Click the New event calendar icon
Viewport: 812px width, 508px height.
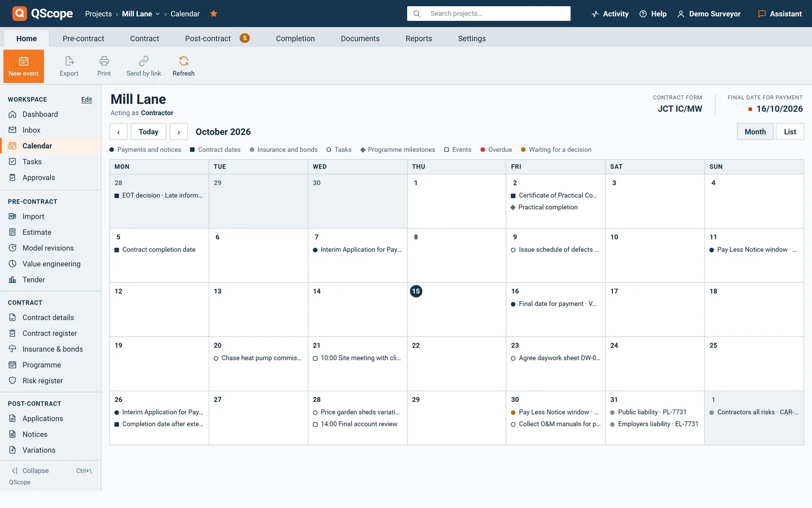(x=23, y=61)
